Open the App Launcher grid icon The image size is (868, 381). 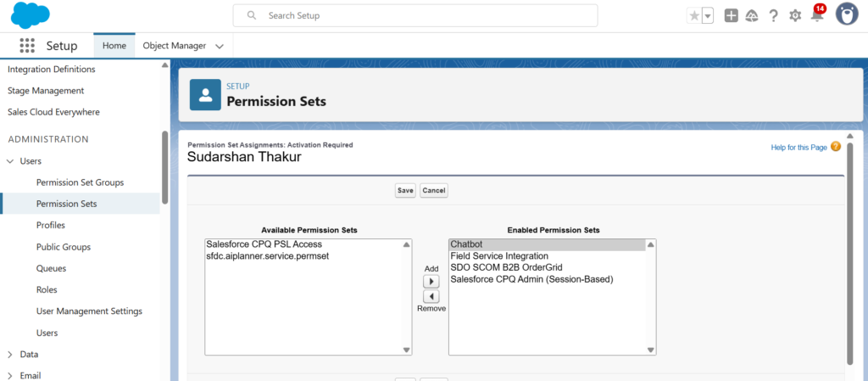point(27,46)
